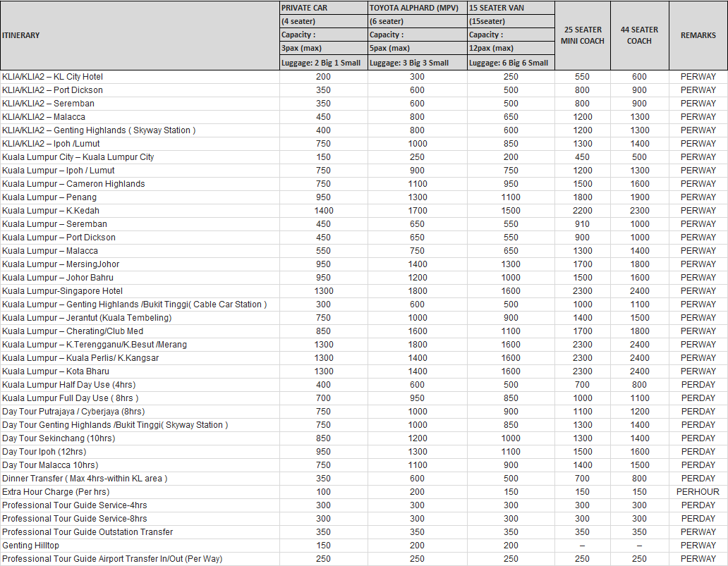Click 2200 mini coach price for K.Kedah
The height and width of the screenshot is (566, 728).
coord(582,211)
